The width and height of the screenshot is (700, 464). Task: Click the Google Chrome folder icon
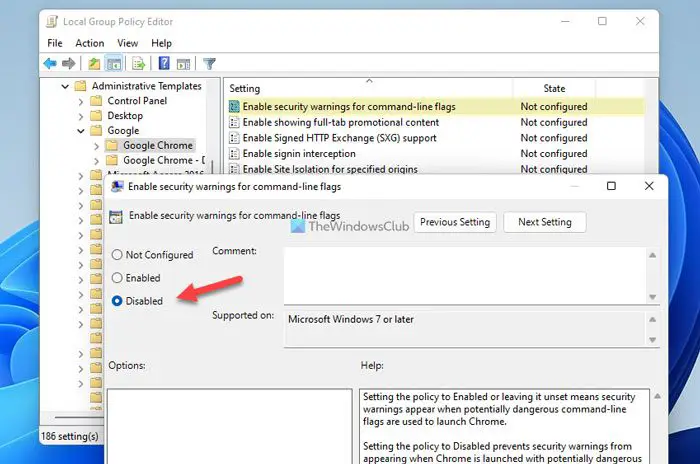point(112,145)
